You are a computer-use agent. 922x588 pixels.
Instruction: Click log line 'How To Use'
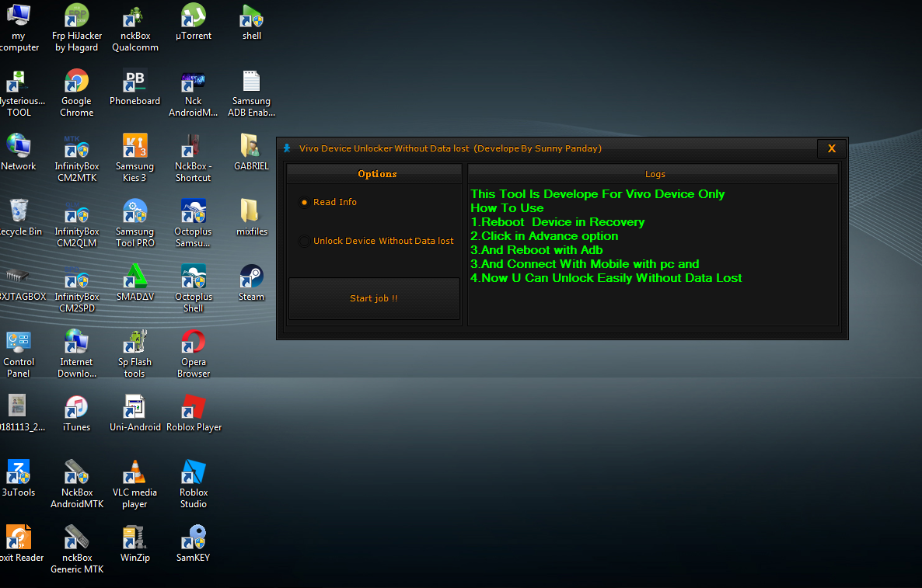pos(507,208)
